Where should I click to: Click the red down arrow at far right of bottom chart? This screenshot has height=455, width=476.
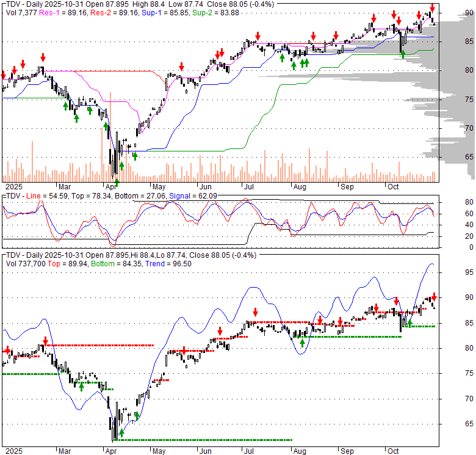coord(433,296)
